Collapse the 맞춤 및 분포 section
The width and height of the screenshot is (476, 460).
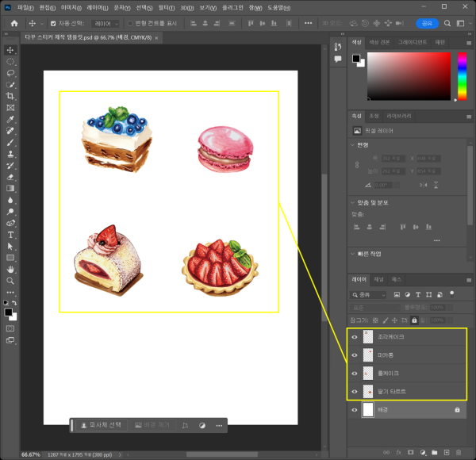(x=352, y=202)
